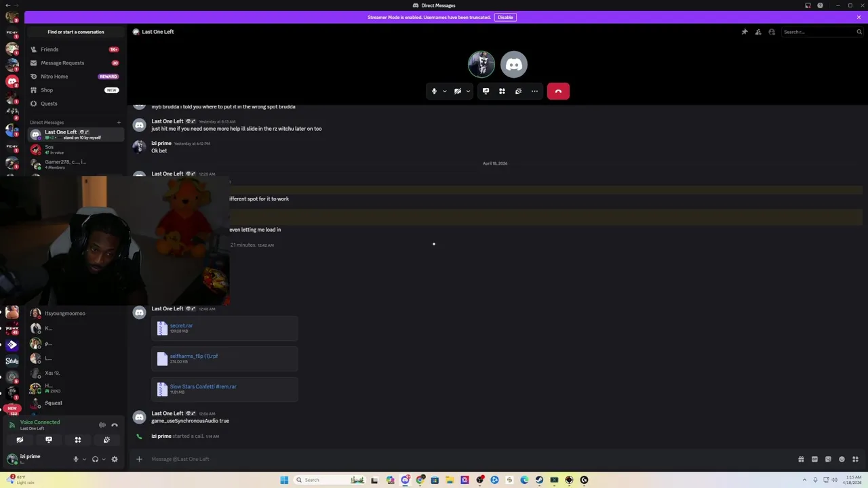Open Windows Start menu

(284, 480)
